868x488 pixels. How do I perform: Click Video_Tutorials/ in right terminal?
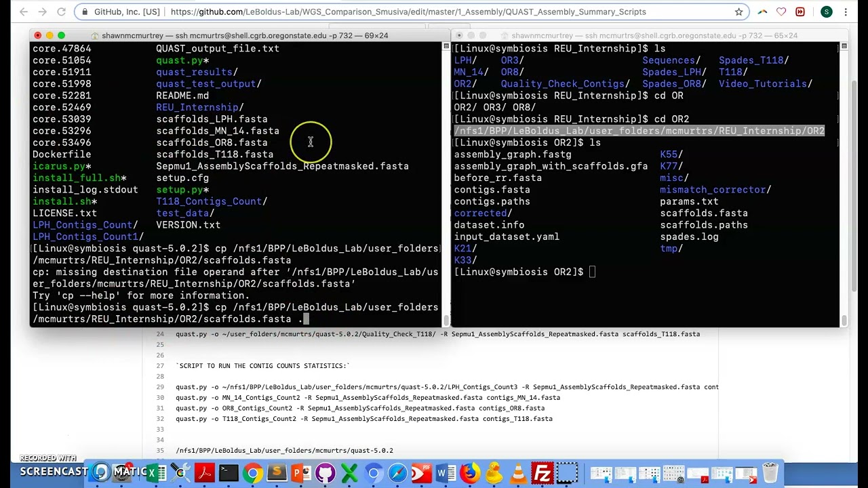(x=766, y=84)
